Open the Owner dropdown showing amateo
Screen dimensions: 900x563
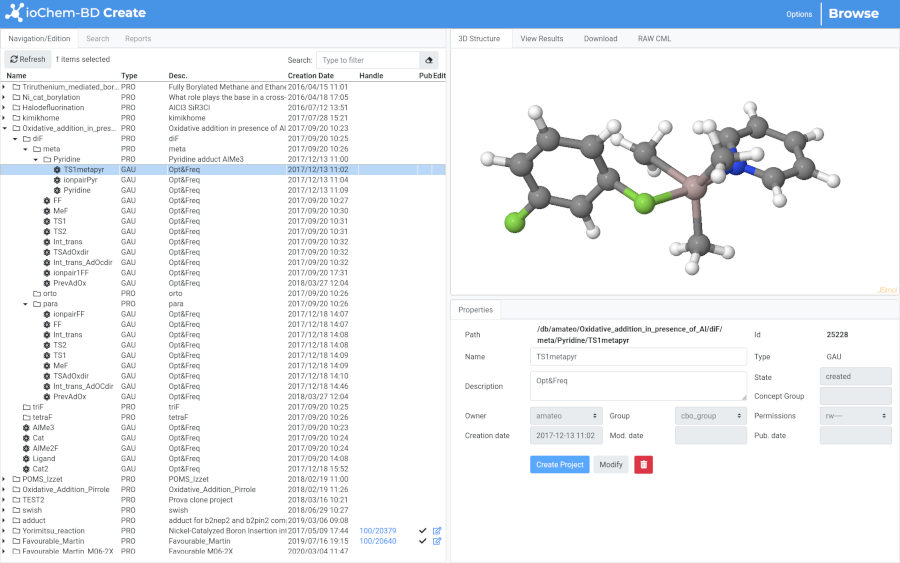coord(567,416)
